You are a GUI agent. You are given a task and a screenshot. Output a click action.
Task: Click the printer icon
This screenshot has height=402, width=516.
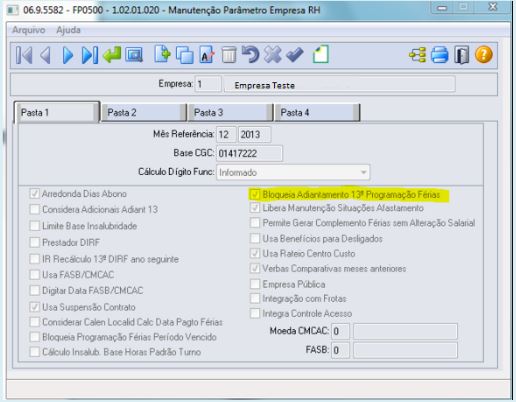(x=440, y=55)
